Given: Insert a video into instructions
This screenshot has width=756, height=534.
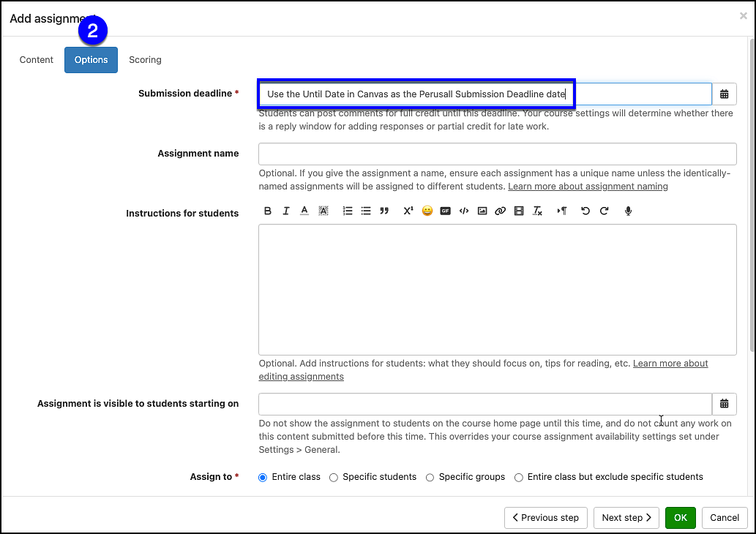Looking at the screenshot, I should (x=519, y=211).
